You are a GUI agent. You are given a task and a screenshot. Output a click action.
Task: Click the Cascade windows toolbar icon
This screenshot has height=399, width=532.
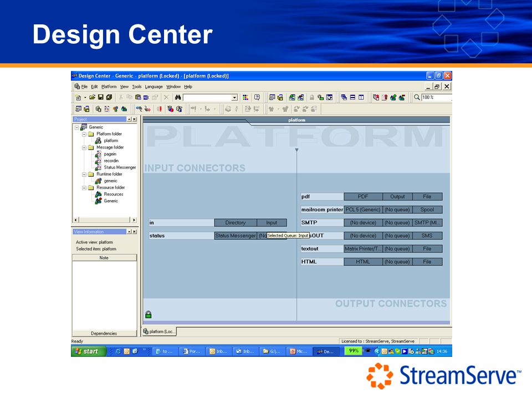[344, 98]
